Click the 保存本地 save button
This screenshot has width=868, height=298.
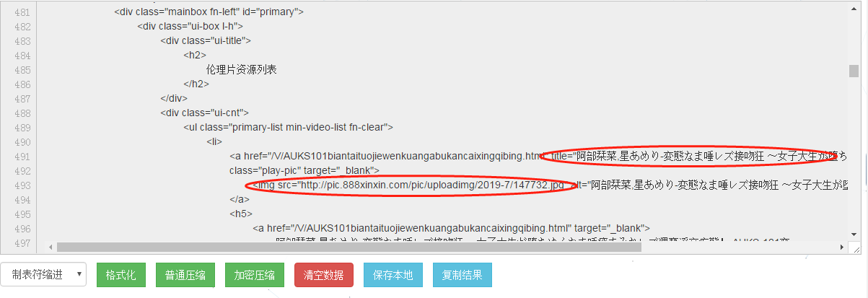(x=393, y=275)
